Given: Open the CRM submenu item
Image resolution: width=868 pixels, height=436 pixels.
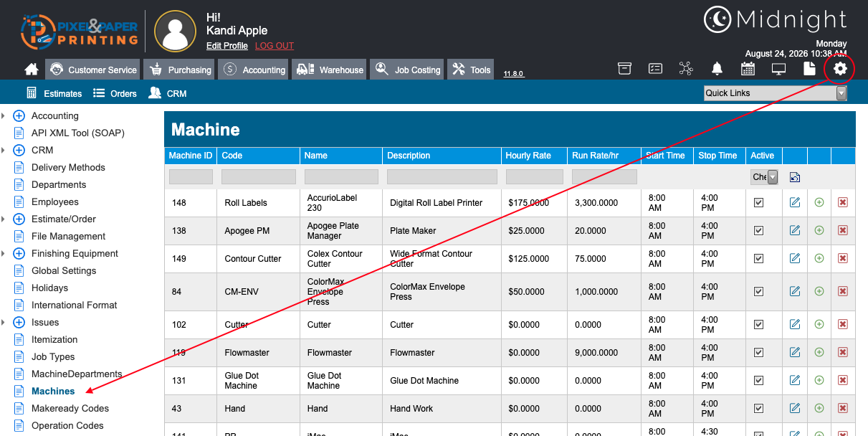Looking at the screenshot, I should click(x=168, y=93).
